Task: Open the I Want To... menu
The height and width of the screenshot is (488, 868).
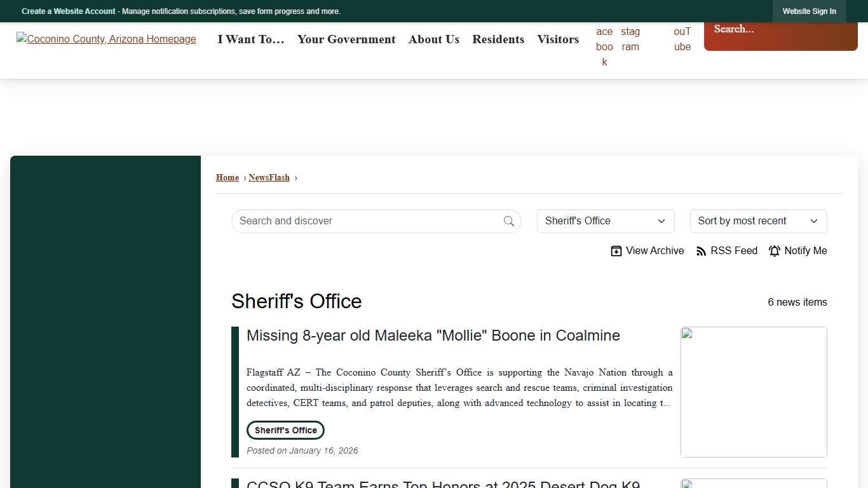Action: 250,39
